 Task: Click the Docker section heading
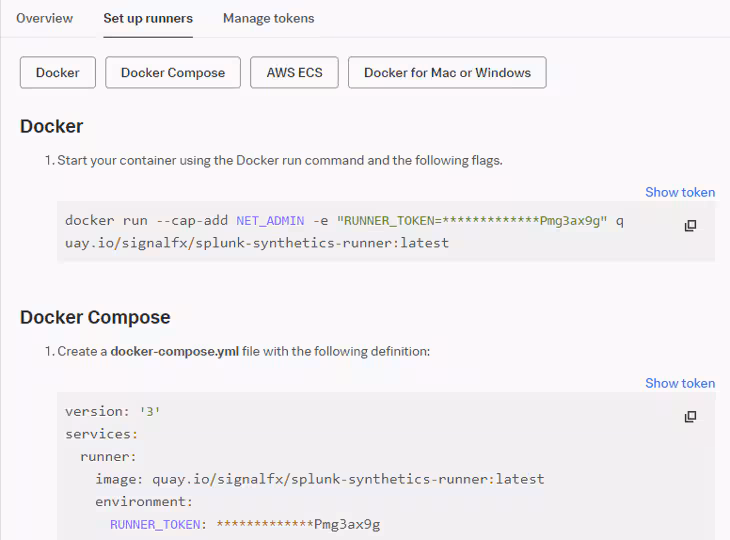[x=52, y=127]
